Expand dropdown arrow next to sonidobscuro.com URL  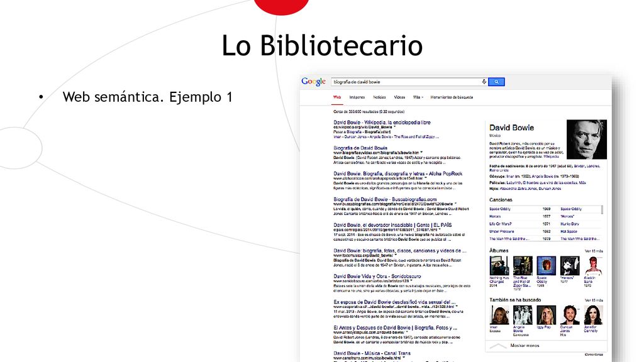[411, 281]
